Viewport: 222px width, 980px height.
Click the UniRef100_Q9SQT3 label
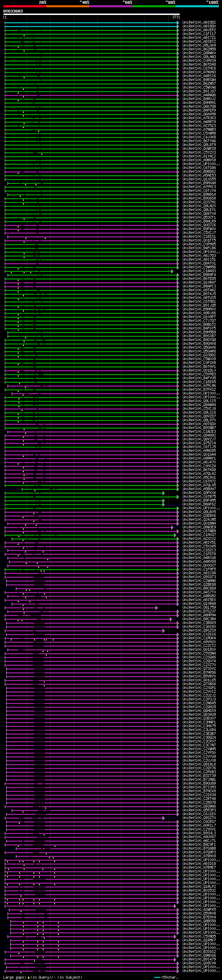coord(199,577)
